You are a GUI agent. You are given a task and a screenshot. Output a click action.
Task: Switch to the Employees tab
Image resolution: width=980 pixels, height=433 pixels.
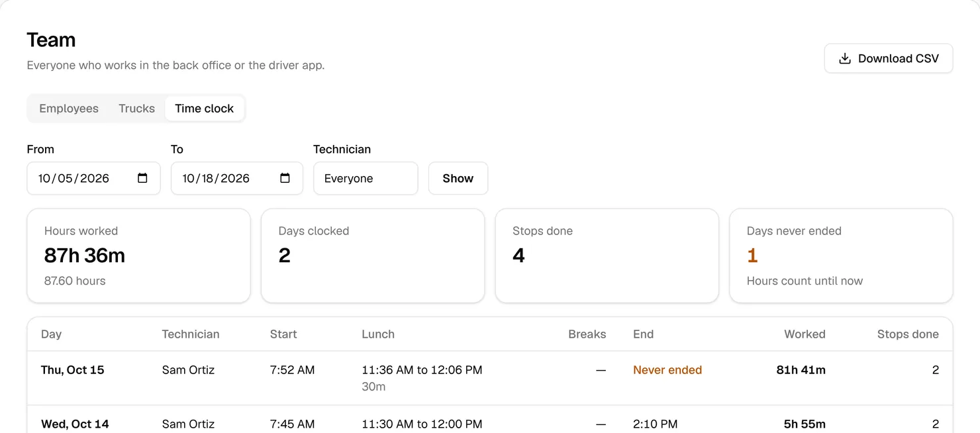69,109
